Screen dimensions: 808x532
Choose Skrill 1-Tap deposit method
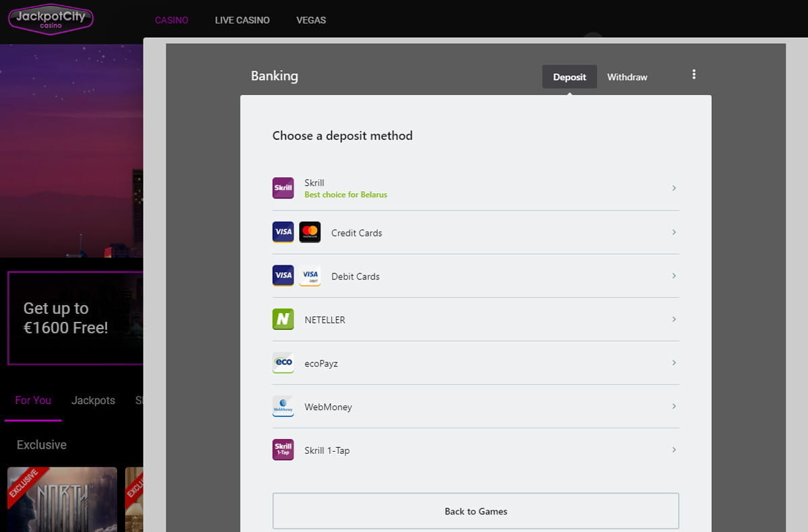click(475, 450)
